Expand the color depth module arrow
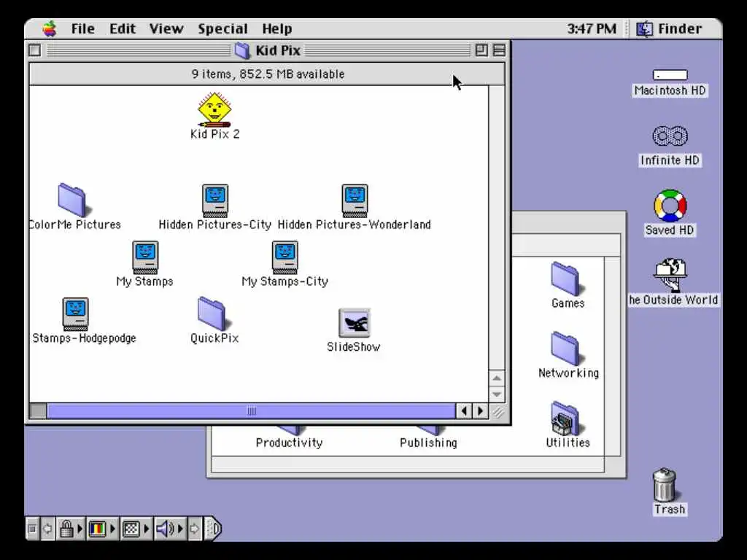This screenshot has width=747, height=560. pos(112,529)
